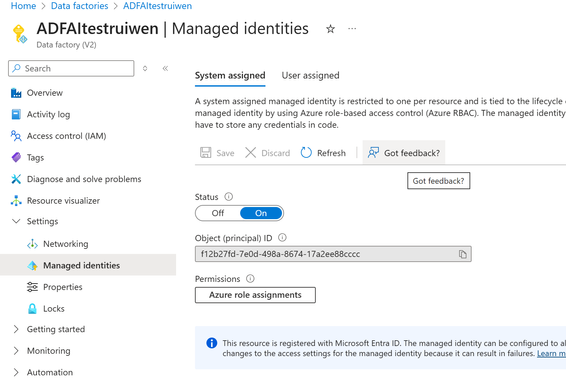The image size is (566, 382).
Task: Switch to the User assigned tab
Action: tap(310, 75)
